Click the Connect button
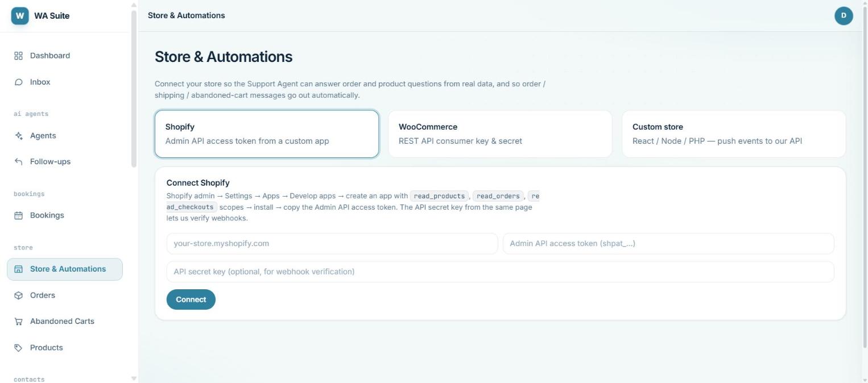Viewport: 868px width, 383px height. (191, 299)
